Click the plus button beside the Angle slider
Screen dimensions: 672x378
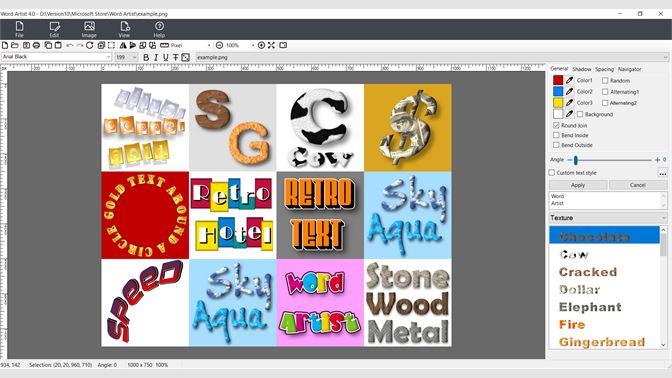coord(657,160)
